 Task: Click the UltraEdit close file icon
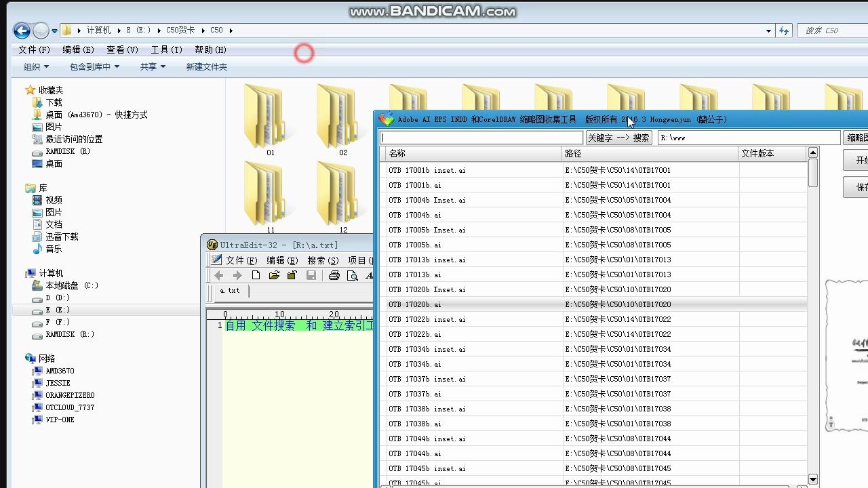(x=292, y=275)
